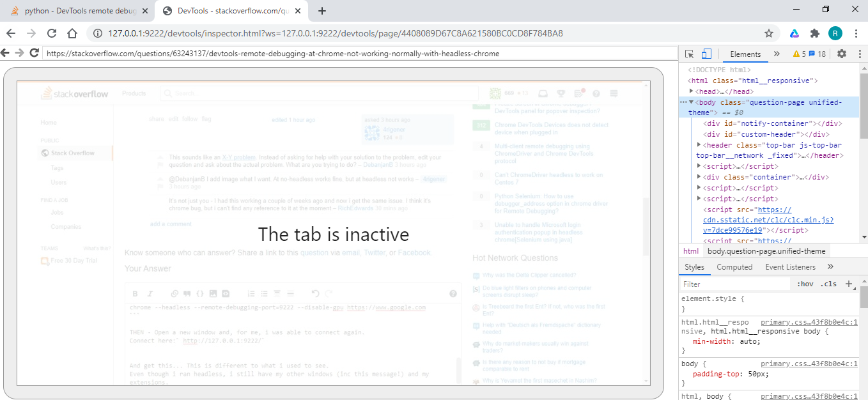Viewport: 868px width, 400px height.
Task: Switch to the python - DevTools remote debug tab
Action: [78, 11]
